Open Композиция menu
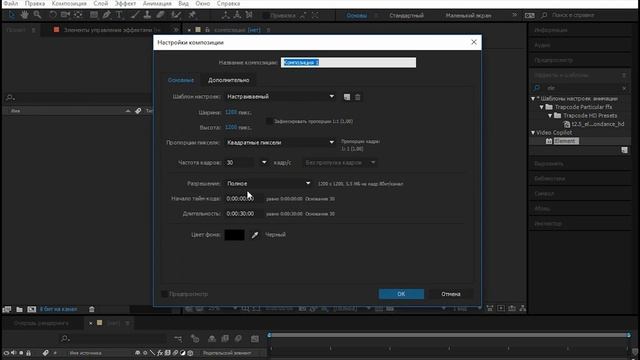The image size is (640, 360). pos(69,4)
